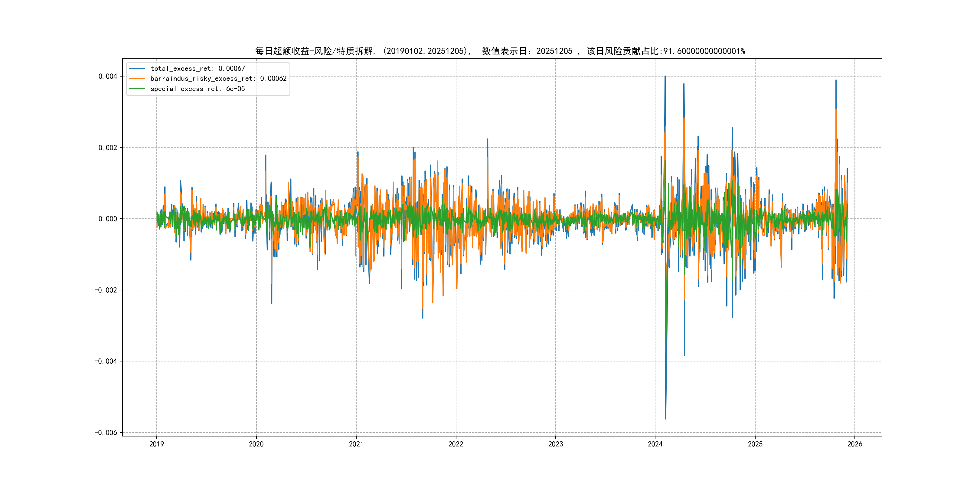Click the -0.004 y-axis tick label
The height and width of the screenshot is (490, 980).
coord(106,361)
